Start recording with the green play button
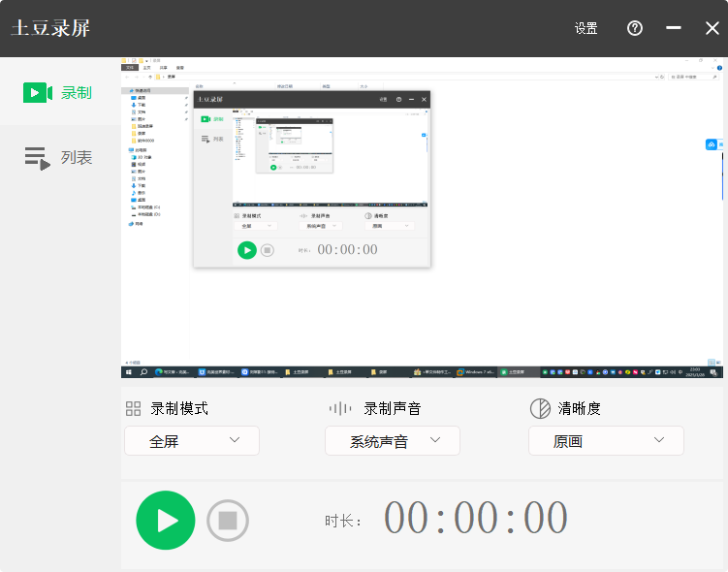Viewport: 728px width, 572px height. pyautogui.click(x=166, y=520)
